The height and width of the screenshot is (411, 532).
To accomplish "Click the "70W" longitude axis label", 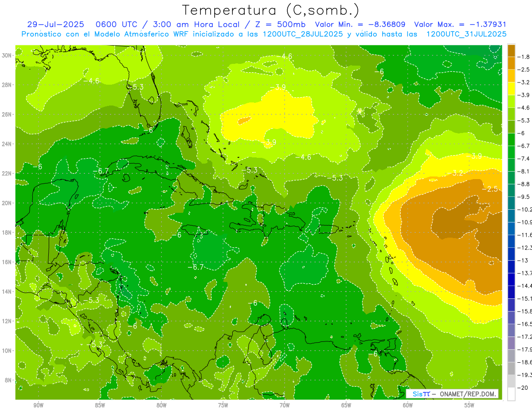I will pos(285,405).
